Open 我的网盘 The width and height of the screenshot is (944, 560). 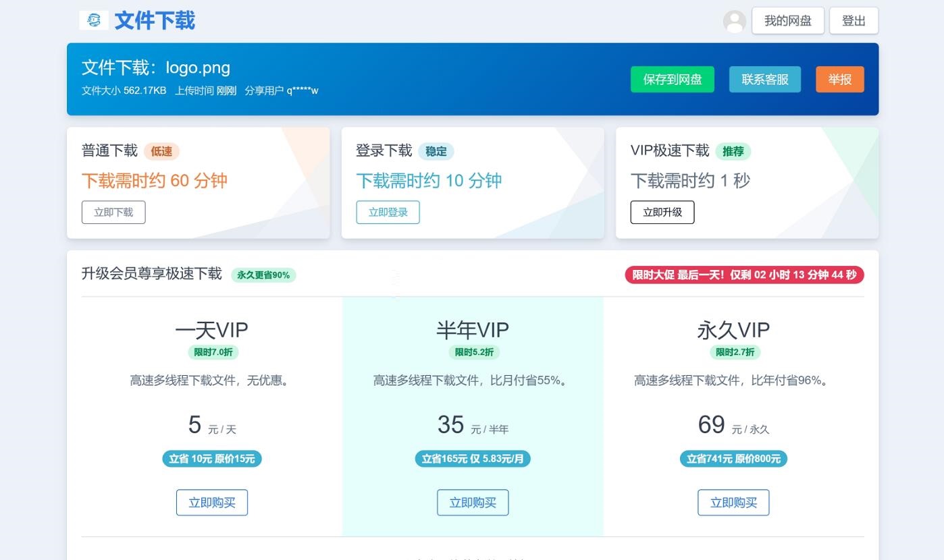pyautogui.click(x=788, y=21)
